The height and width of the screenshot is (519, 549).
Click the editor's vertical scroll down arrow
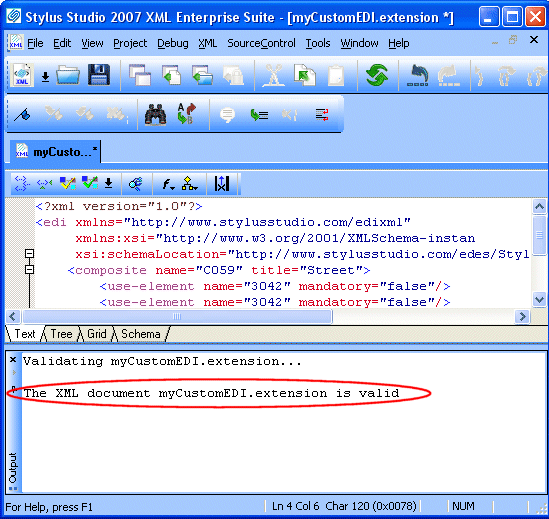[x=539, y=300]
